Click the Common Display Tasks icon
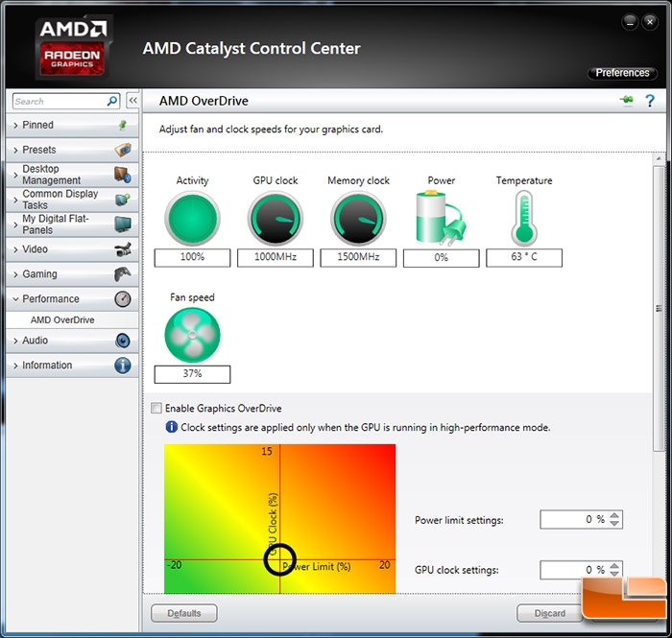Image resolution: width=672 pixels, height=638 pixels. coord(123,200)
